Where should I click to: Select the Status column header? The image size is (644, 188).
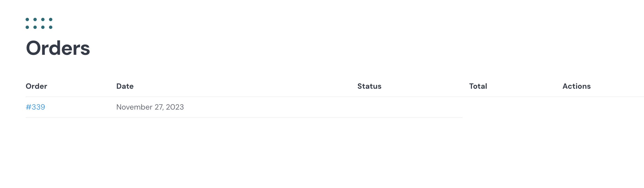(369, 86)
